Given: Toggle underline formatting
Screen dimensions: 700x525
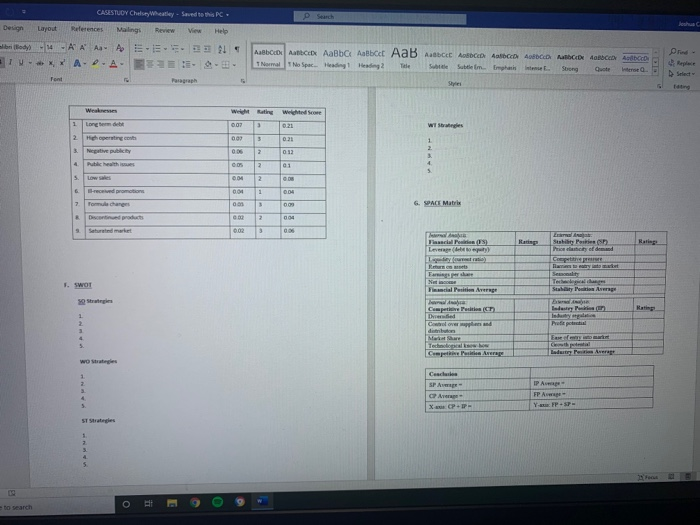Looking at the screenshot, I should [21, 62].
